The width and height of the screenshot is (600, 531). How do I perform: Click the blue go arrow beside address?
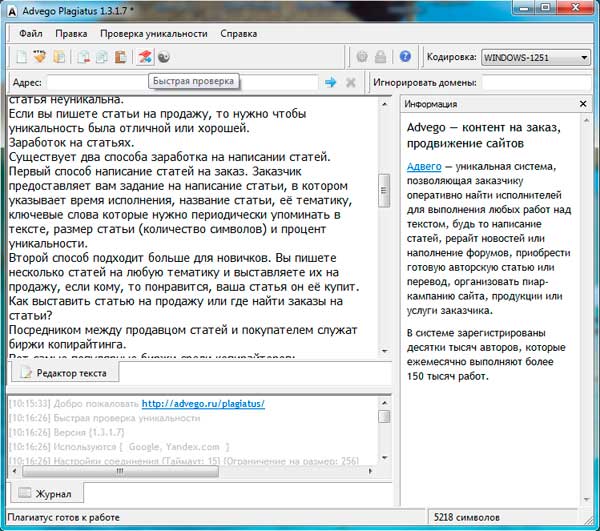pos(330,82)
